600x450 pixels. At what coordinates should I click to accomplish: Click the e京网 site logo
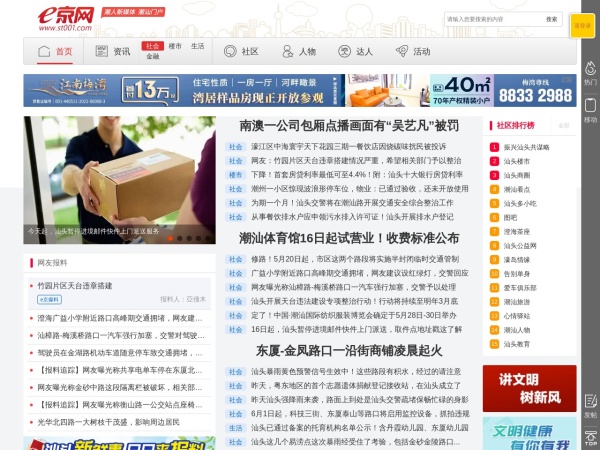point(66,18)
